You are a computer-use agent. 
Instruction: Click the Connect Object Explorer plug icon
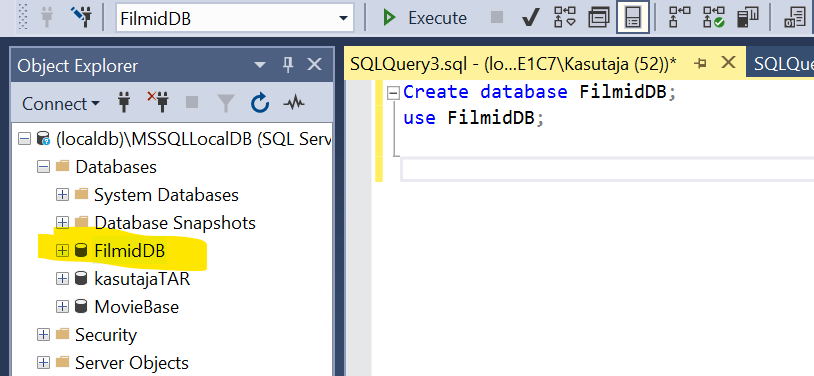[x=124, y=103]
